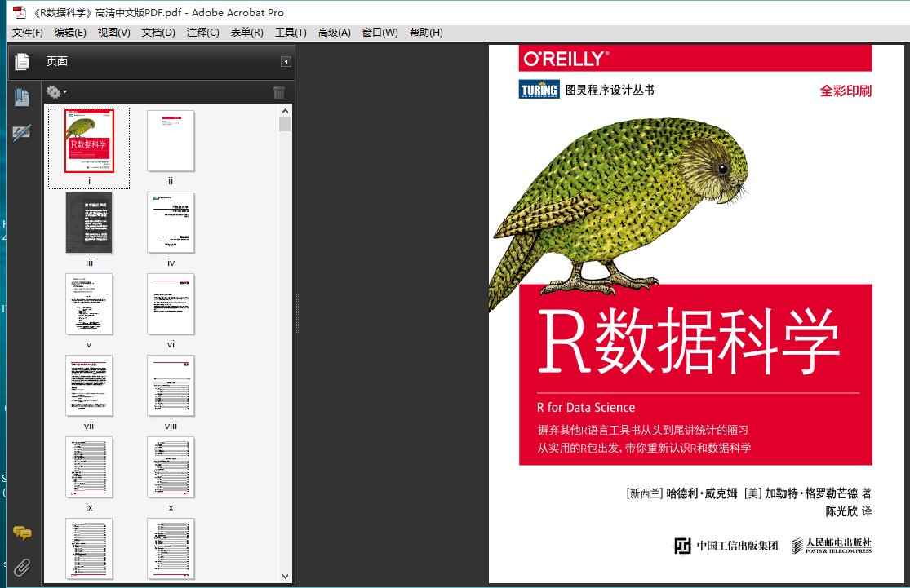Click the TURING logo on the cover
The width and height of the screenshot is (910, 588).
[539, 90]
